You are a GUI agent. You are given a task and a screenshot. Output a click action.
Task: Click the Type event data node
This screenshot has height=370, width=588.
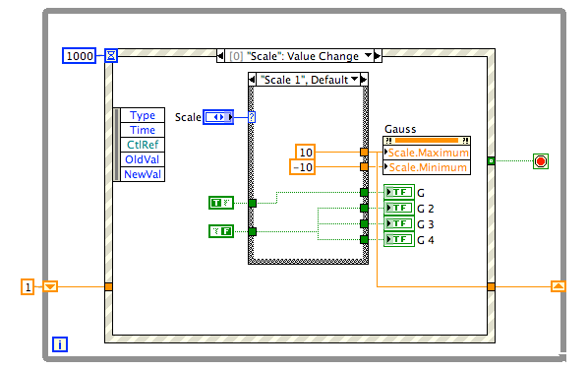pos(143,115)
